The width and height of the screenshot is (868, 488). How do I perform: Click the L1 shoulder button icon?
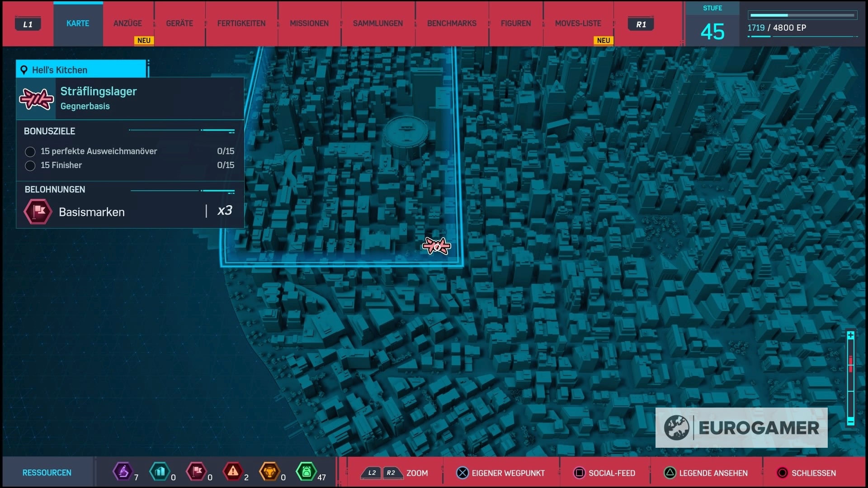click(x=28, y=24)
